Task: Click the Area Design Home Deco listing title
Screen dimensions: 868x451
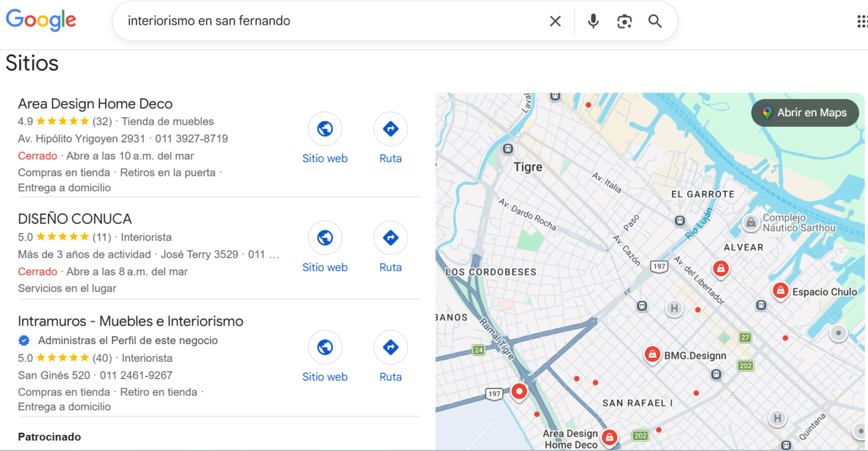Action: tap(95, 103)
